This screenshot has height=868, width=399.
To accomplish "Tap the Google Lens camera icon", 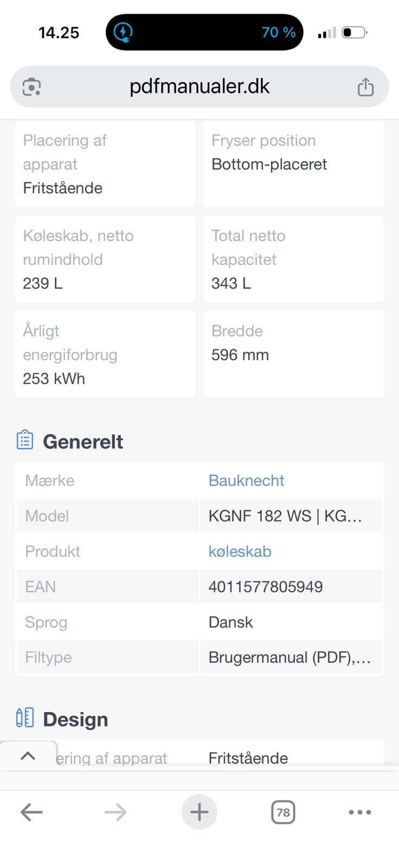I will point(31,87).
